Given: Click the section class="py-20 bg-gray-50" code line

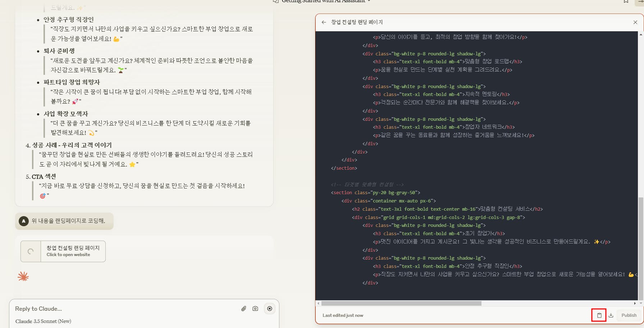Looking at the screenshot, I should click(x=375, y=193).
